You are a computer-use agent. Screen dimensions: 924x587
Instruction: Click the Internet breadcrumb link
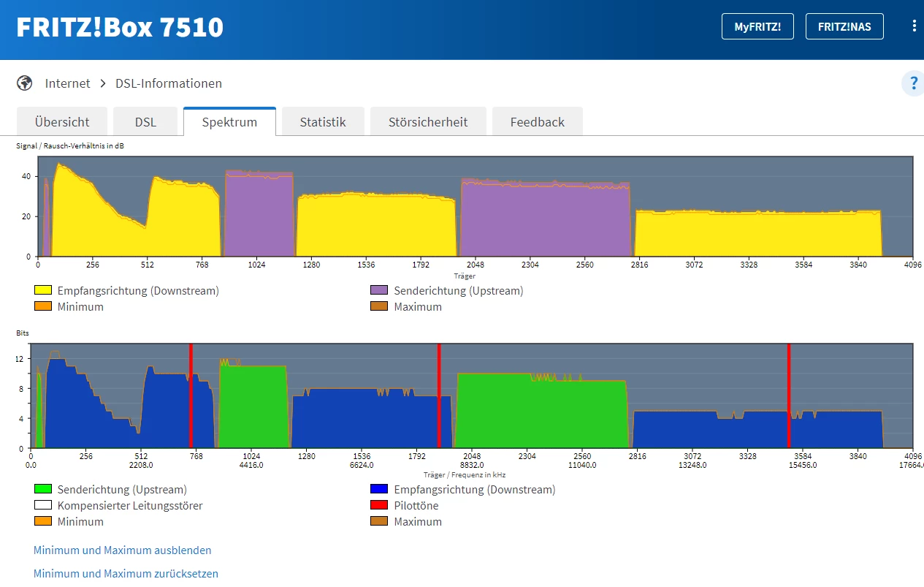tap(67, 83)
